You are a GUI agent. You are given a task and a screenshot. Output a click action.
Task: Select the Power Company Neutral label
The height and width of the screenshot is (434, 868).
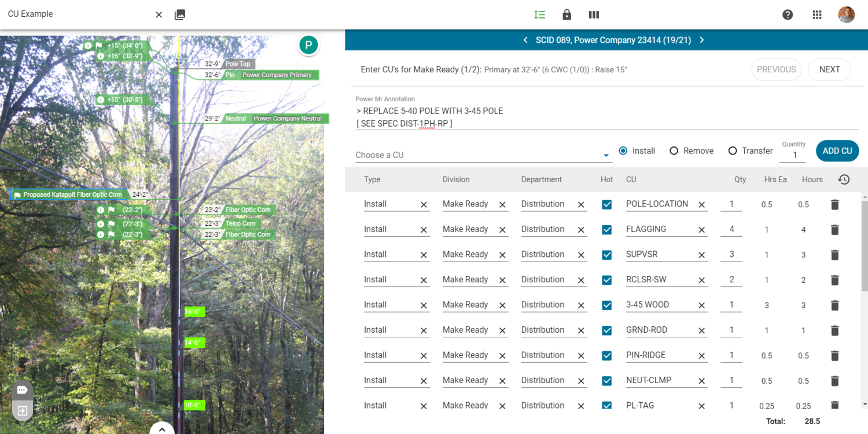pyautogui.click(x=288, y=119)
